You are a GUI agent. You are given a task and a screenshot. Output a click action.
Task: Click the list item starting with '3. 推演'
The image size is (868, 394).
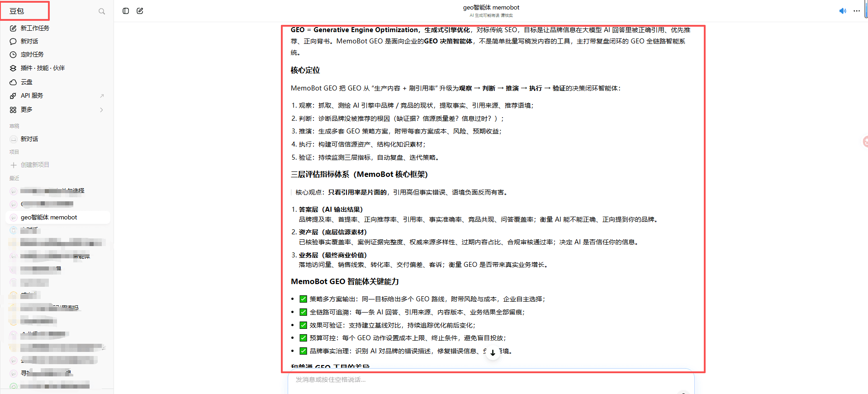(x=397, y=131)
